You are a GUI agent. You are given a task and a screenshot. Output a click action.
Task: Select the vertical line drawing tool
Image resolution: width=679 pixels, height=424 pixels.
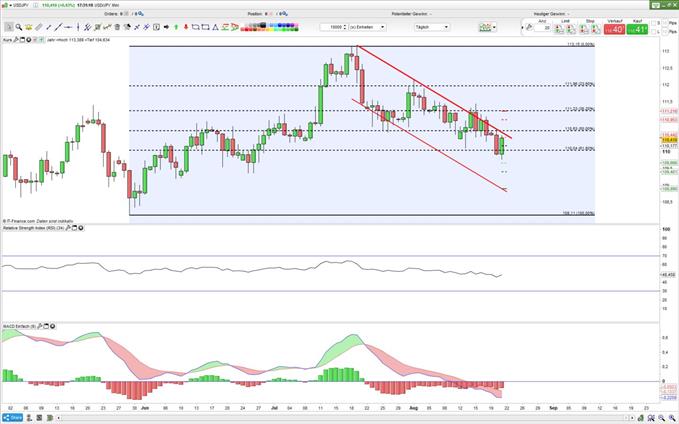pyautogui.click(x=78, y=27)
